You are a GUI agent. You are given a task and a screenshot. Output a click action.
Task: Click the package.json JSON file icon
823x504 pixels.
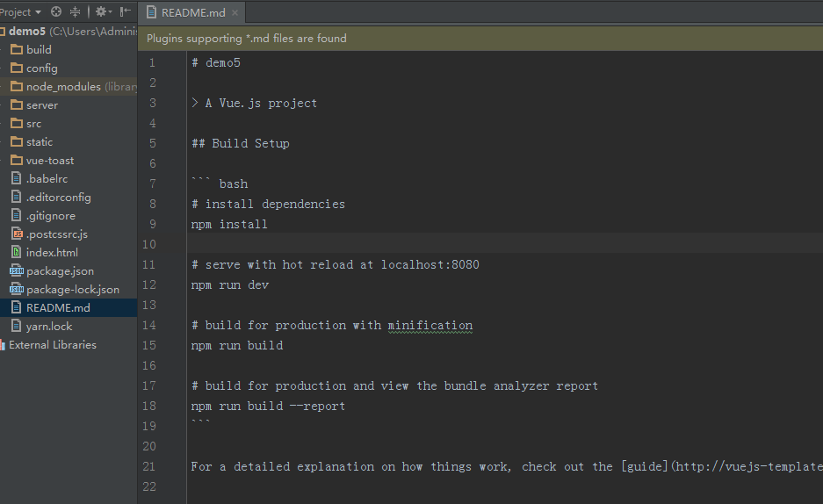click(x=17, y=270)
